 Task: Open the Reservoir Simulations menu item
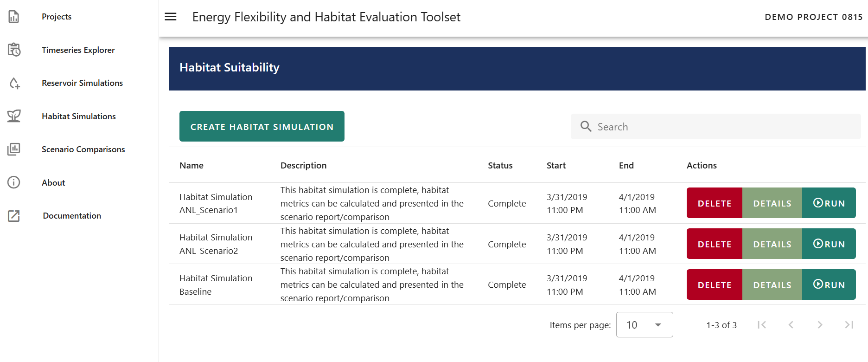(82, 83)
